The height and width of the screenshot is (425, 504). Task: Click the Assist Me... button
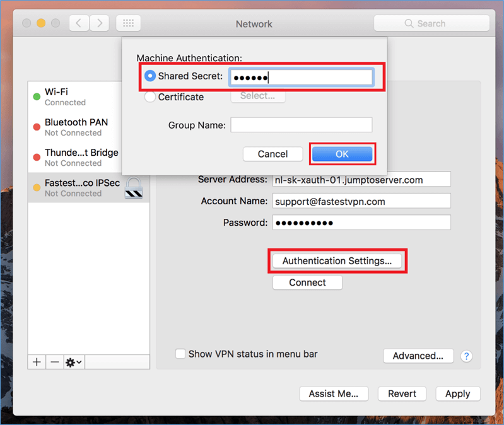pyautogui.click(x=334, y=393)
